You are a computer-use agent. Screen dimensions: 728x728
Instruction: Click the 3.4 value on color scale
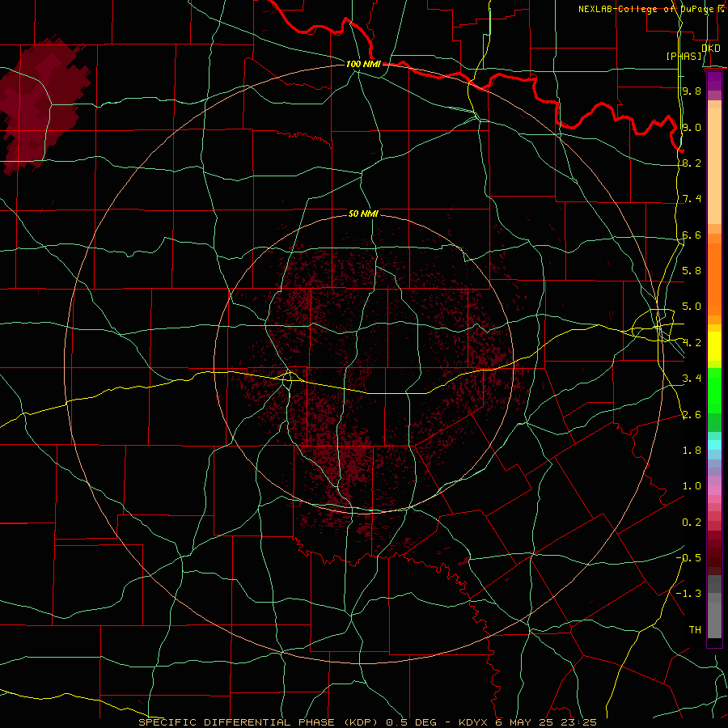692,379
